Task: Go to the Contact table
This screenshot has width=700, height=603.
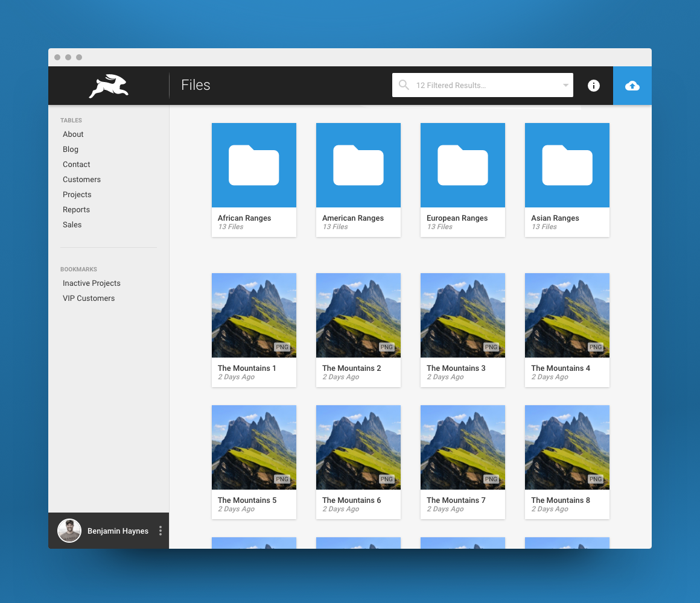Action: point(77,165)
